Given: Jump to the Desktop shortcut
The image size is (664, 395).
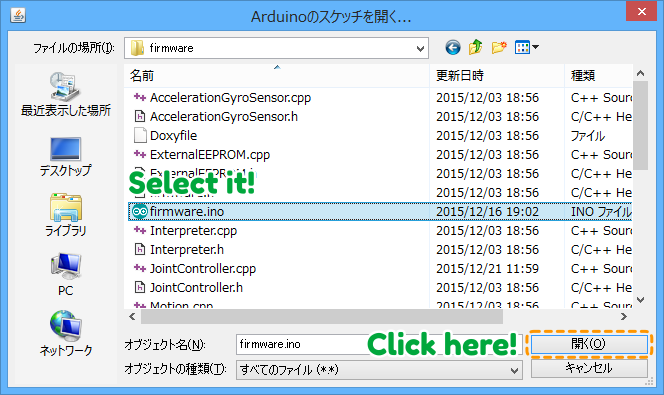Looking at the screenshot, I should pyautogui.click(x=66, y=157).
